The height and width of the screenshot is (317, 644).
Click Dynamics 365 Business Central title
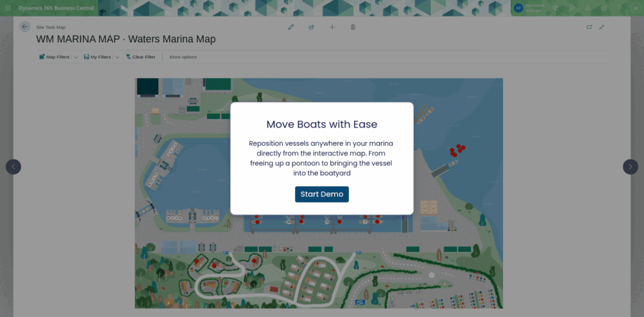tap(56, 8)
